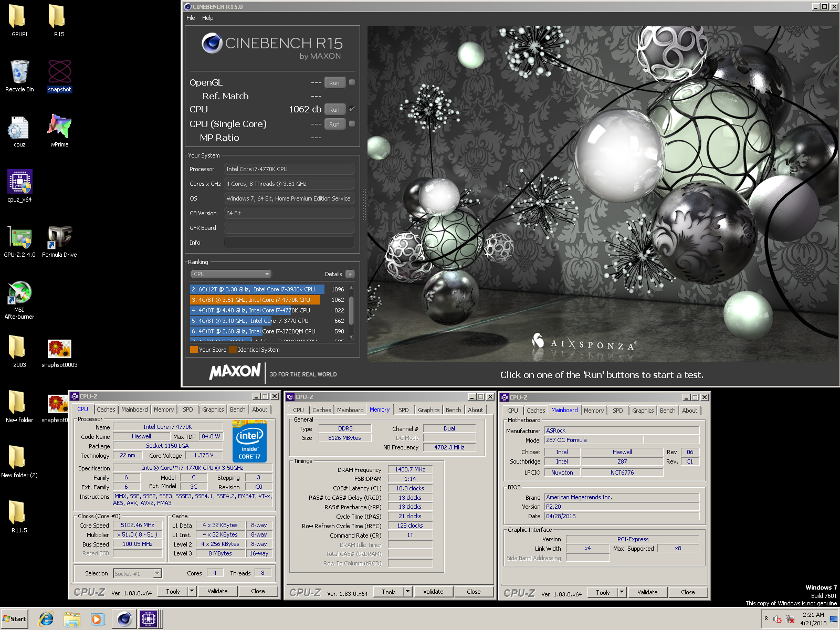The image size is (840, 630).
Task: Open the New folder icon
Action: 19,406
